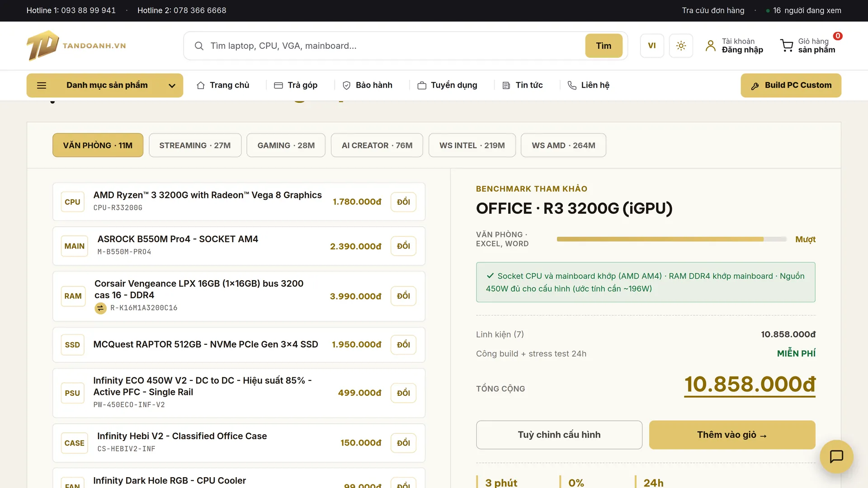
Task: Select the VĂN PHÒNG · 11M tab
Action: tap(98, 145)
